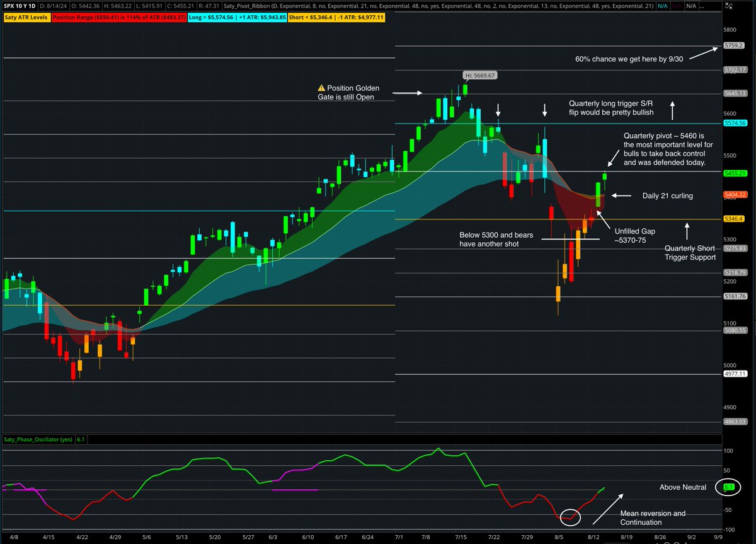Click the 5702.17 price level tag
Viewport: 756px width, 544px height.
[x=736, y=69]
